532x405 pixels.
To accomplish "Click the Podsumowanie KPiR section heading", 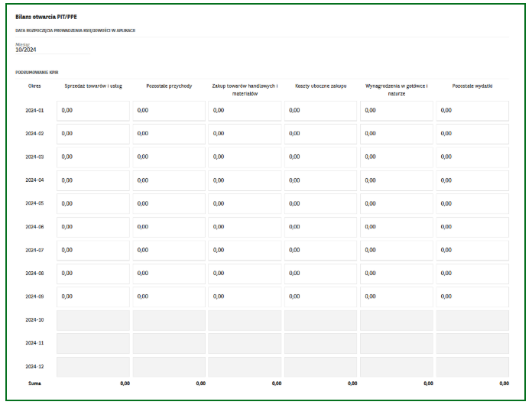I will tap(37, 73).
